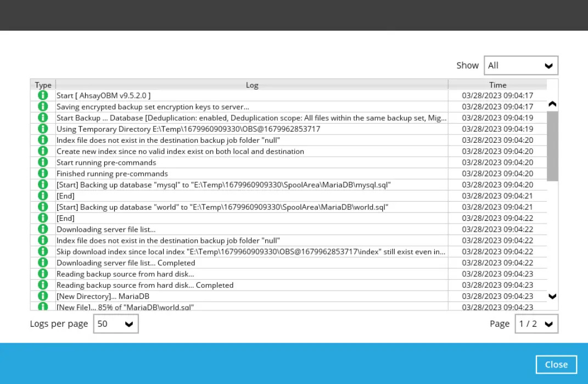Sort by the Type column header
This screenshot has width=588, height=384.
coord(43,85)
